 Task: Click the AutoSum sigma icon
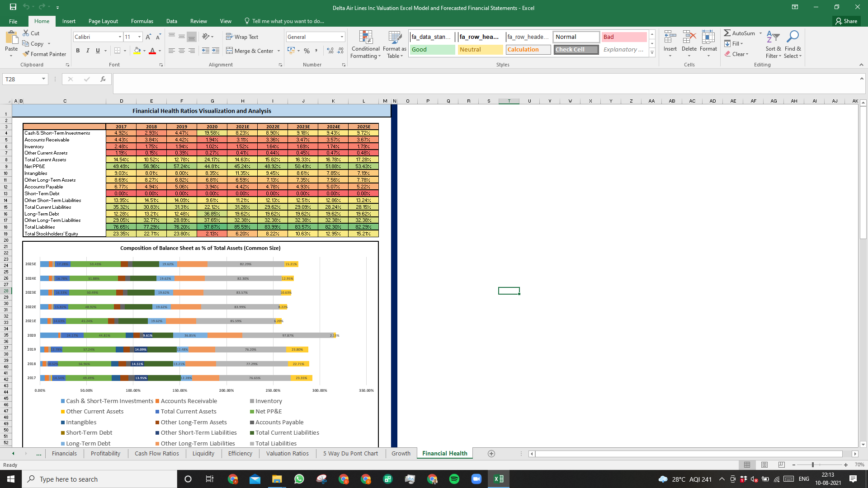pos(727,33)
